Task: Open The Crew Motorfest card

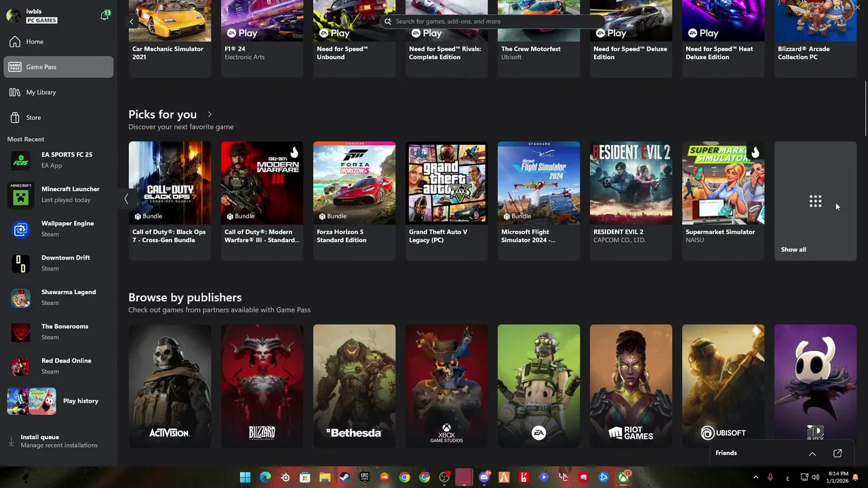Action: click(538, 39)
